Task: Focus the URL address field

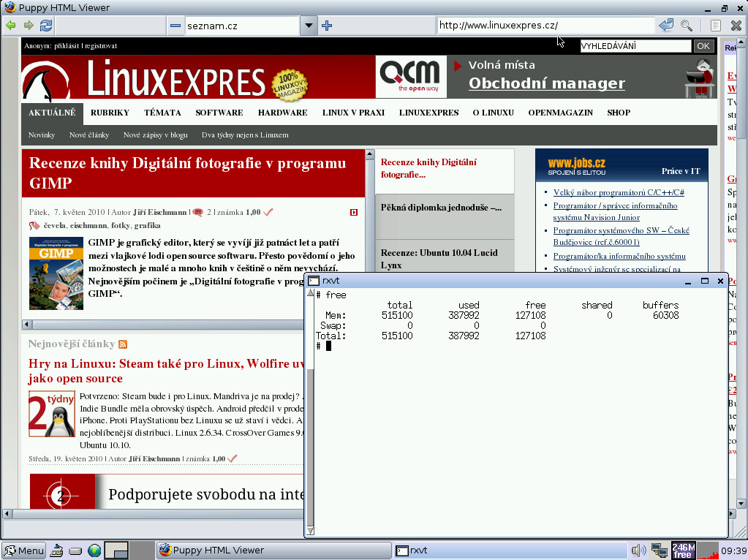Action: (545, 26)
